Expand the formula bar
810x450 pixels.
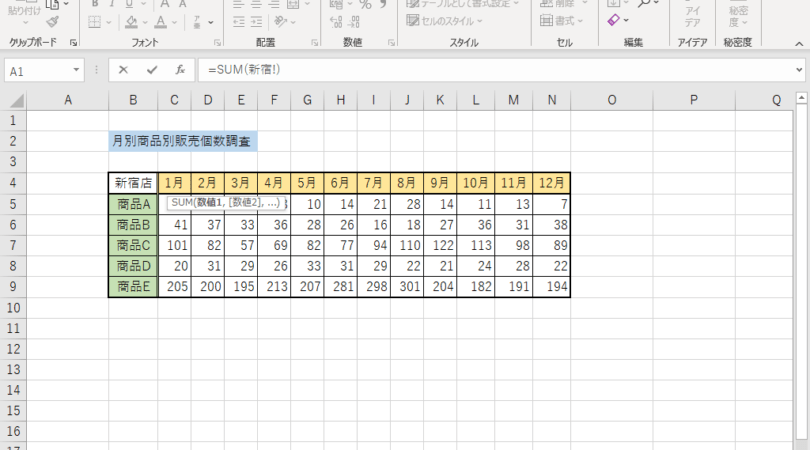(x=799, y=70)
